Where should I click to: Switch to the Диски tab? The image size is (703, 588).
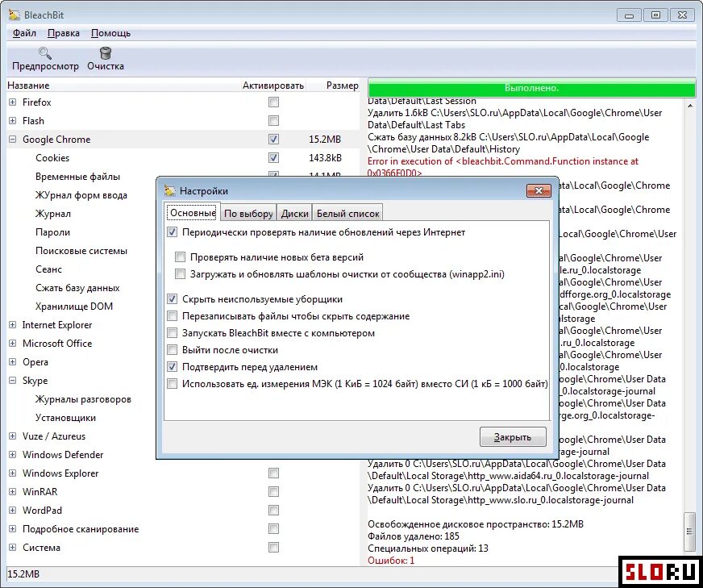pyautogui.click(x=294, y=214)
